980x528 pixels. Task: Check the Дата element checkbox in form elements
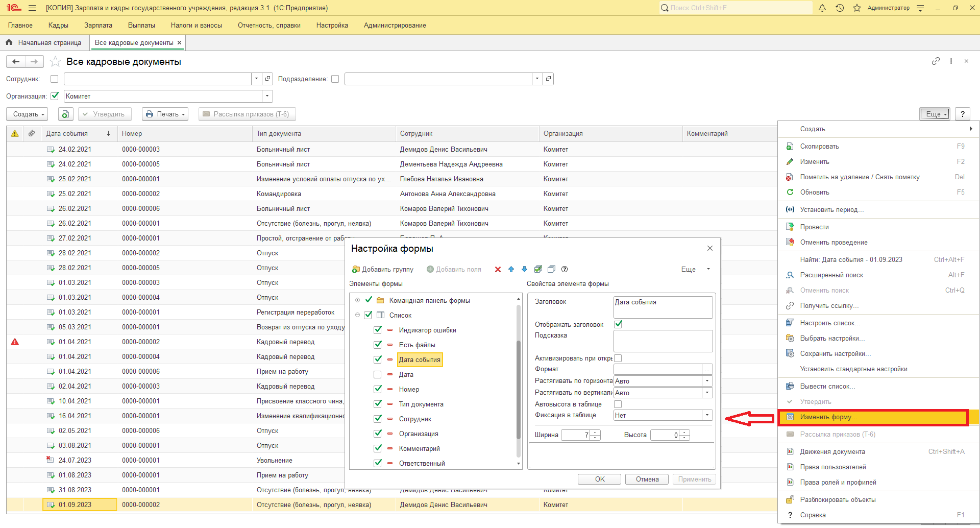click(378, 375)
